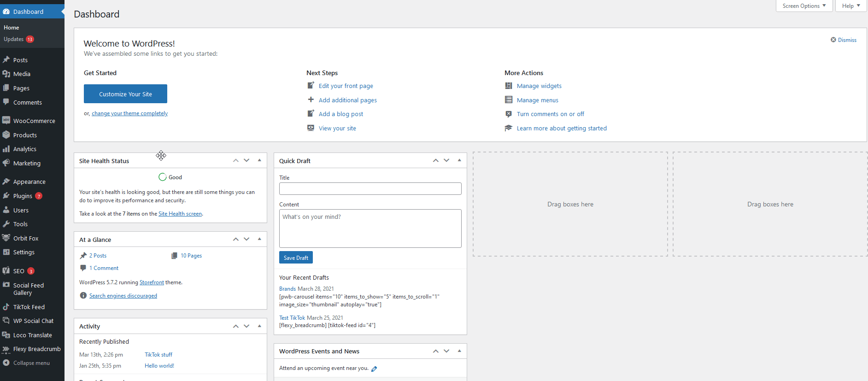
Task: Move Quick Draft box down
Action: tap(446, 160)
